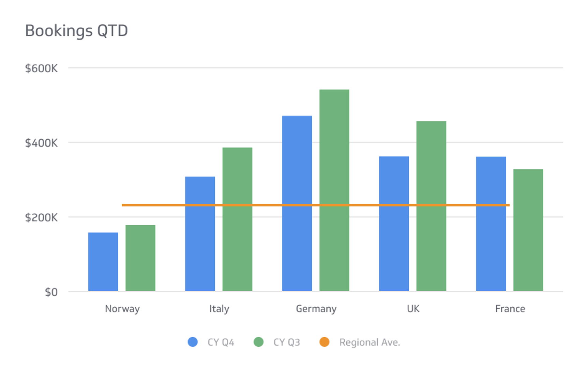Viewport: 588px width, 368px height.
Task: Click the blue CY Q4 legend marker
Action: pos(193,342)
